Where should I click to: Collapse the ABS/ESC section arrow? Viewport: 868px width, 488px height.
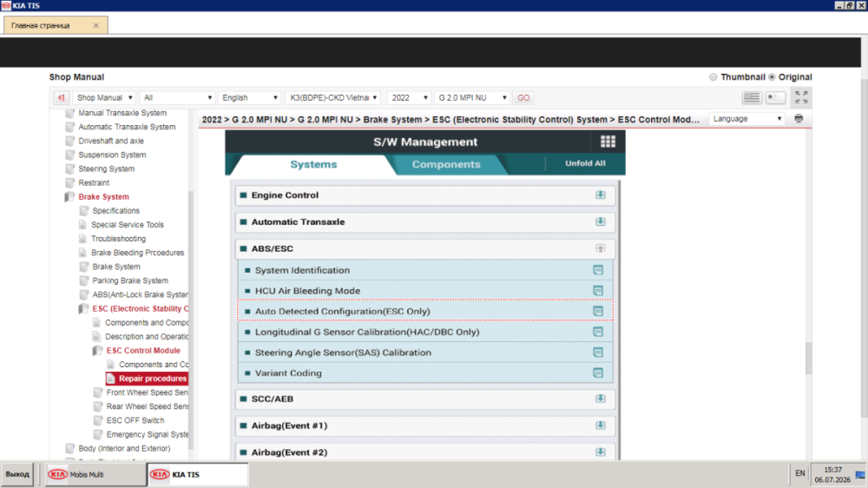point(600,248)
